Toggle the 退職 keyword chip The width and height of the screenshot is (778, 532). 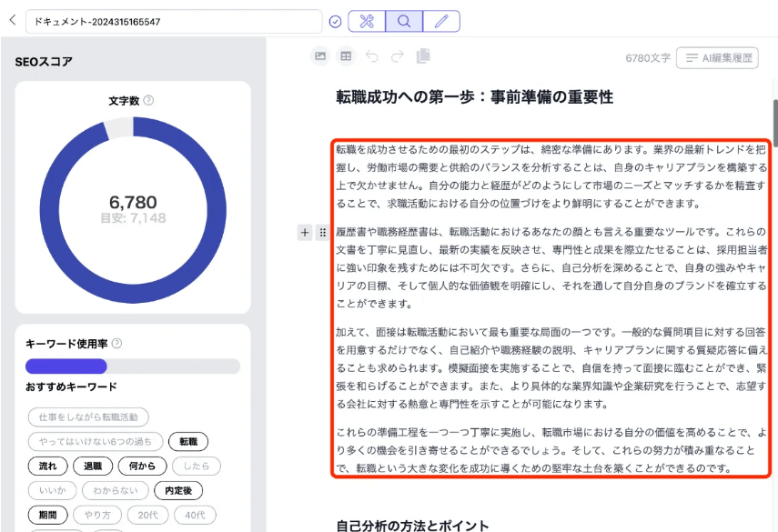(93, 466)
